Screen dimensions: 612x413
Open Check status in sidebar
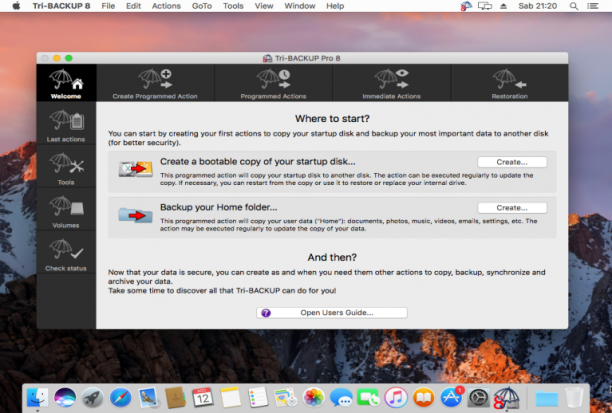click(66, 253)
